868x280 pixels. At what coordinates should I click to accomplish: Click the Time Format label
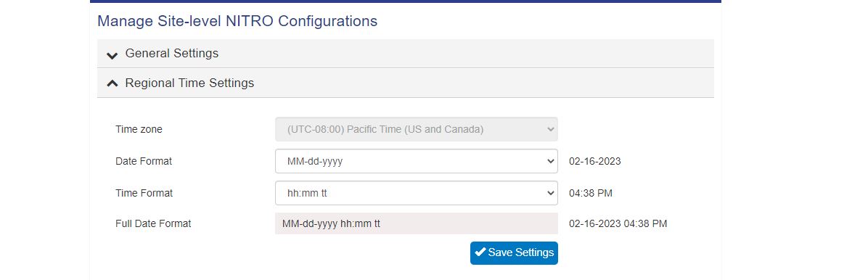(144, 193)
